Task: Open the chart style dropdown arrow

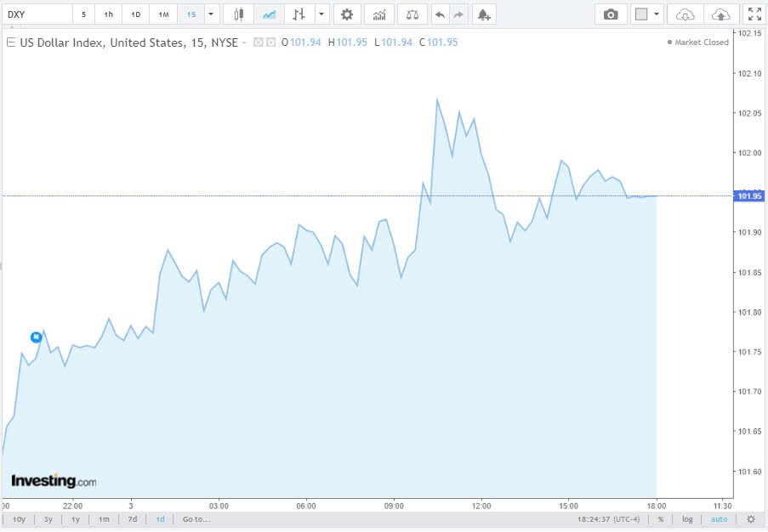Action: [321, 14]
